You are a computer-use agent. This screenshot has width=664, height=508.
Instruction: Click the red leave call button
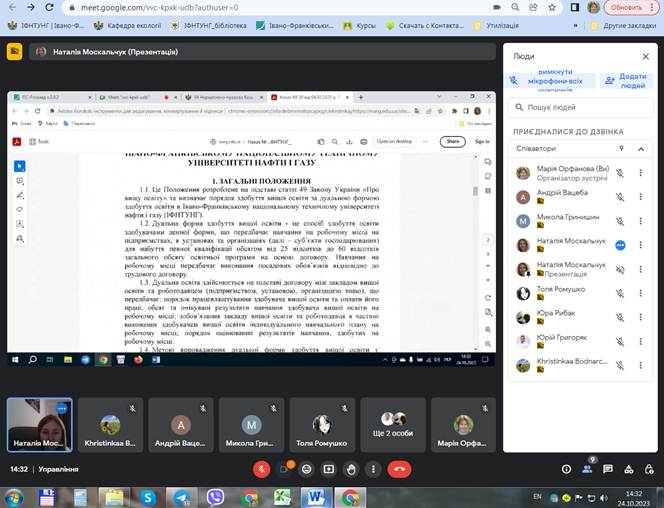[401, 468]
